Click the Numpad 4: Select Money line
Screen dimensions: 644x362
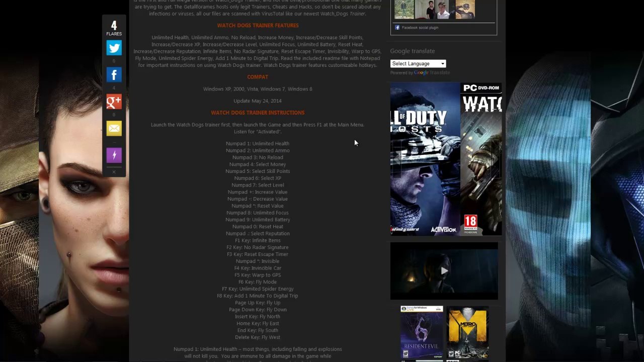258,164
